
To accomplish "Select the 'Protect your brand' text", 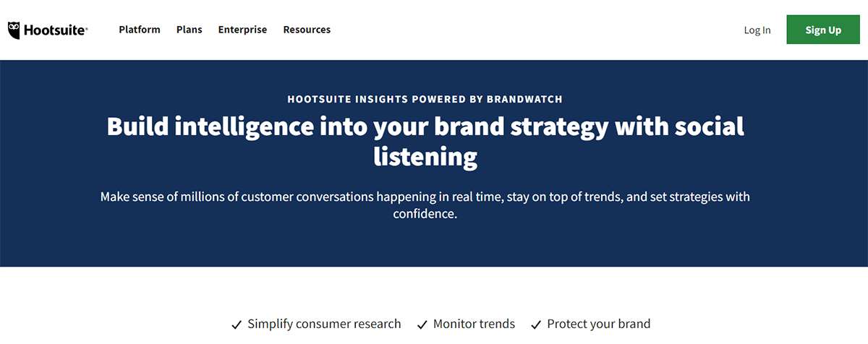I will pyautogui.click(x=599, y=324).
